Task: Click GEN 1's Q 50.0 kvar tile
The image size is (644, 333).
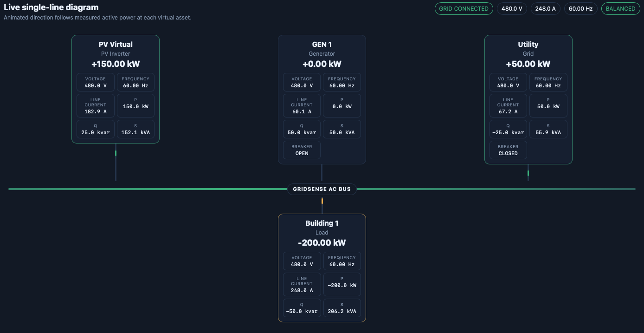Action: pyautogui.click(x=302, y=129)
